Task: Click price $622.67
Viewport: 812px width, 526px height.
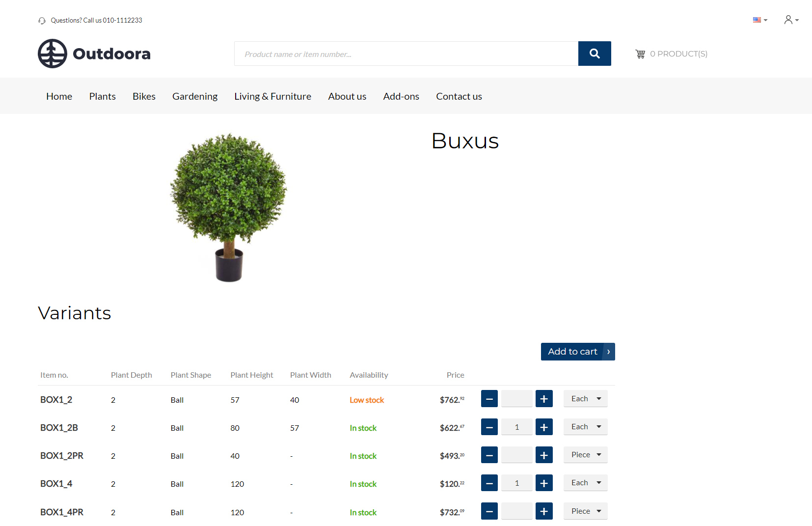Action: point(452,428)
